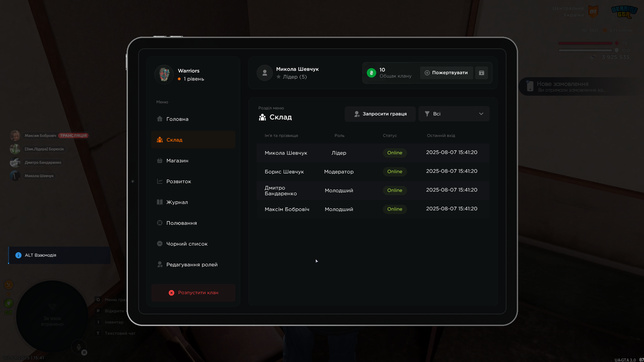Click the chart icon beside Розвиток
The image size is (644, 362).
(159, 182)
